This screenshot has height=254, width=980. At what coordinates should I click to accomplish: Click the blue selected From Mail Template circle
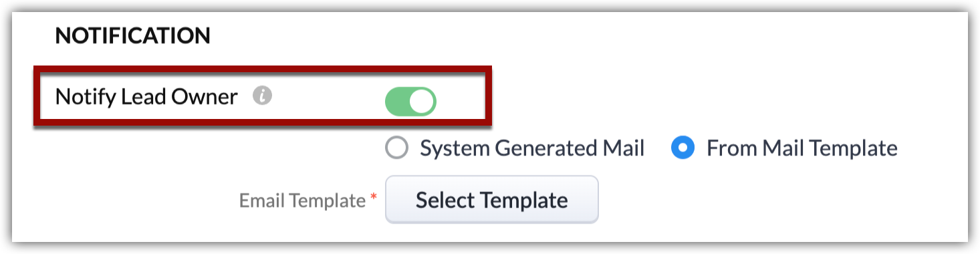683,148
